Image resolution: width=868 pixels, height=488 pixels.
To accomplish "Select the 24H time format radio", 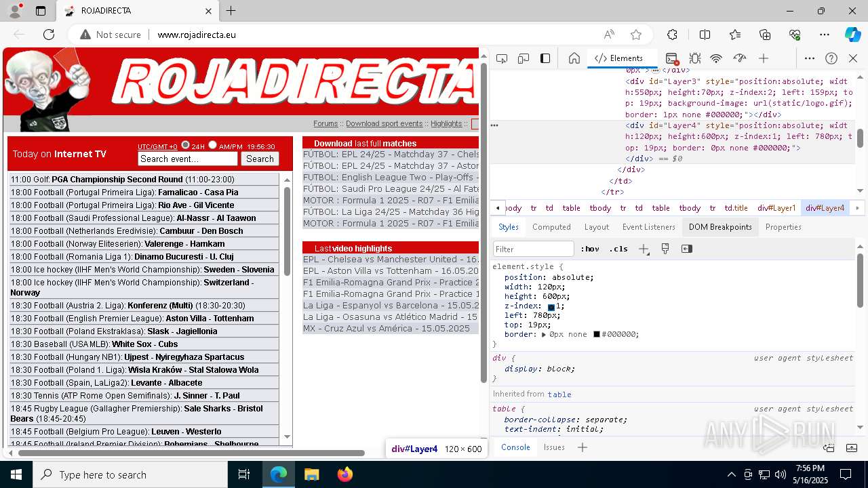I will [185, 145].
